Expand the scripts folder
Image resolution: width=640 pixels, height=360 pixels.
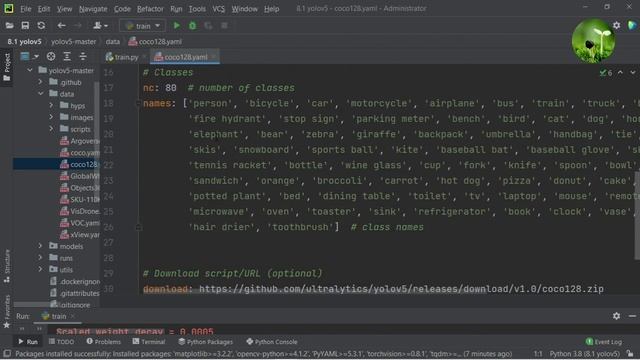[51, 129]
